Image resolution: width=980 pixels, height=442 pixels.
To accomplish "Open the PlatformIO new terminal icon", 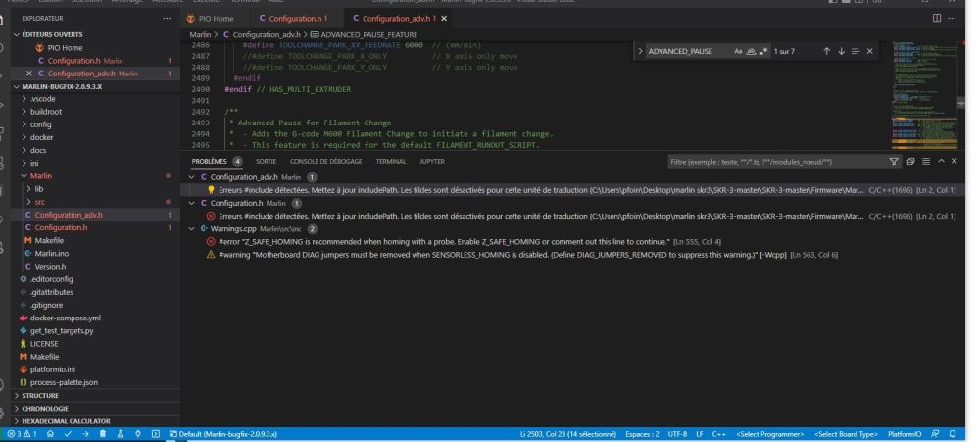I will pyautogui.click(x=155, y=434).
